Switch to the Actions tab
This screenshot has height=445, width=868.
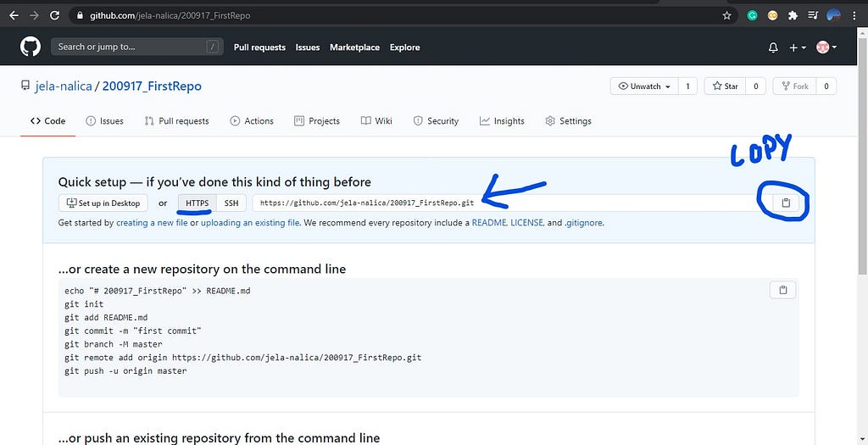click(x=252, y=121)
